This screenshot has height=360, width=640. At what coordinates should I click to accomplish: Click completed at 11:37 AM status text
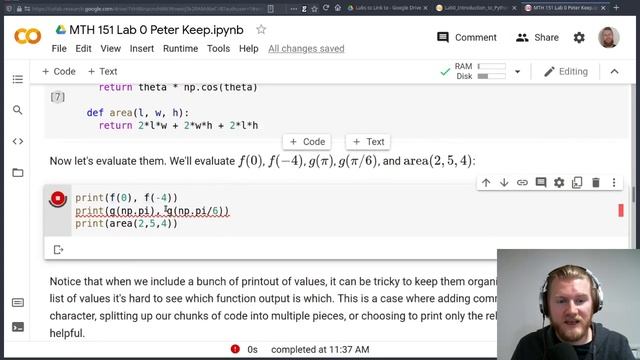[x=320, y=349]
